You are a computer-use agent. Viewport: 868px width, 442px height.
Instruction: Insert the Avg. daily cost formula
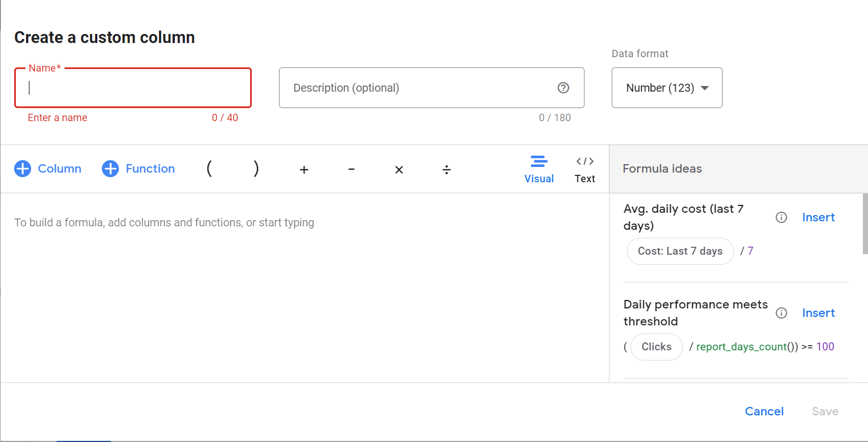coord(818,217)
